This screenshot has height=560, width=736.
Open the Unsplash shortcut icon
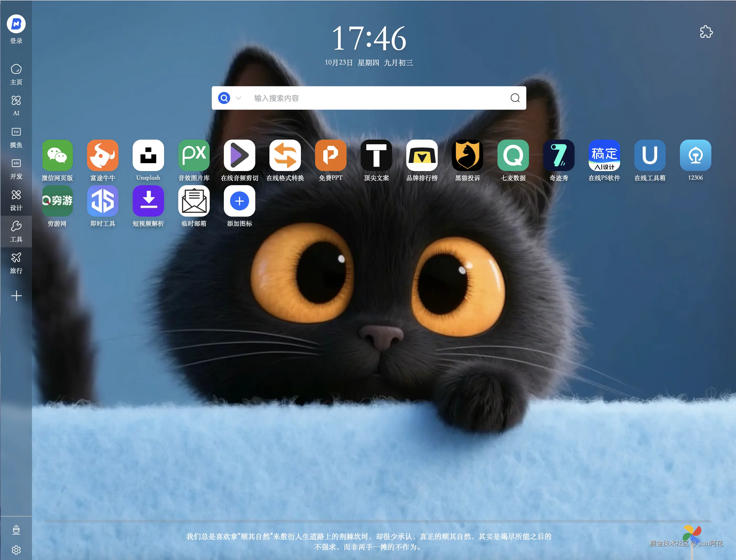tap(148, 155)
